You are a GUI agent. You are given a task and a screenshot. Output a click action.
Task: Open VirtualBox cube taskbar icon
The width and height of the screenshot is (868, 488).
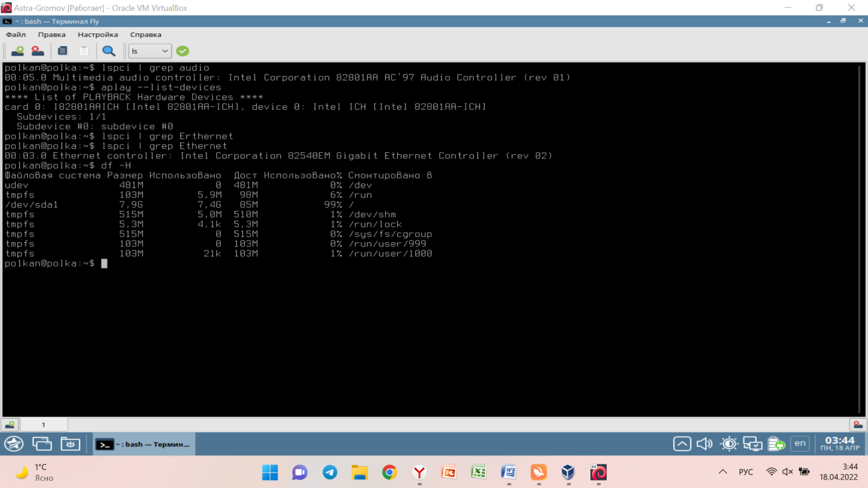pos(568,472)
